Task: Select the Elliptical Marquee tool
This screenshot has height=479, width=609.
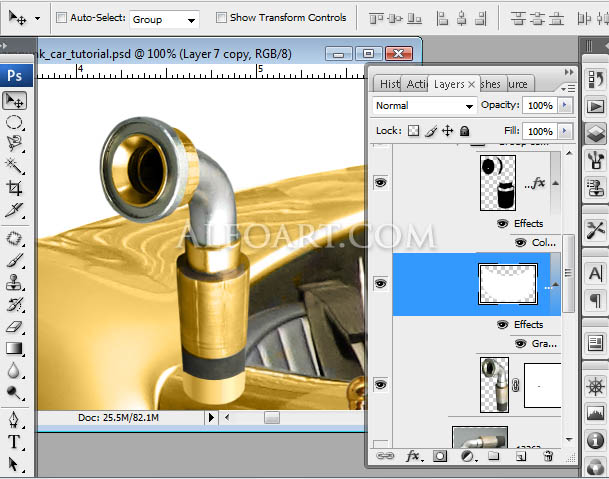Action: coord(15,122)
